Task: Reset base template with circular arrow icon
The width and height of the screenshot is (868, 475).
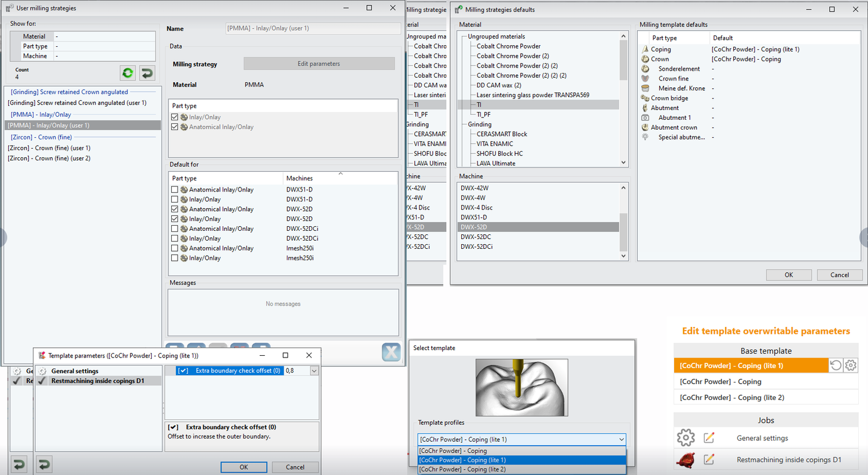Action: pyautogui.click(x=836, y=365)
